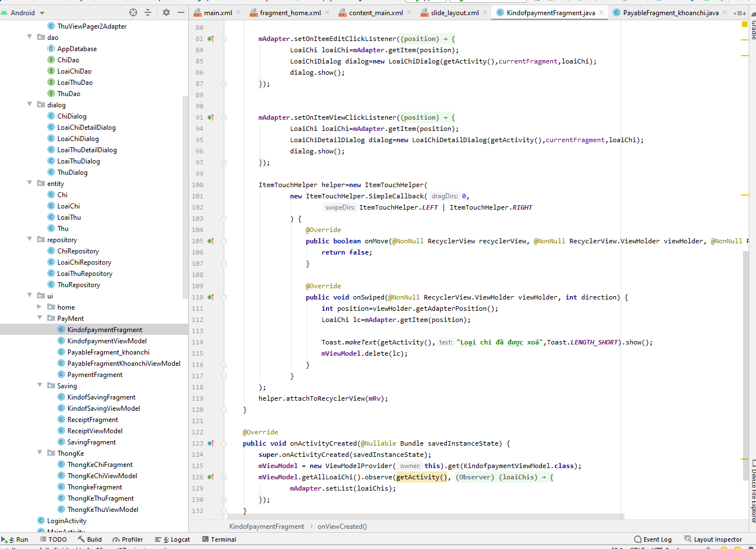Viewport: 756px width, 549px height.
Task: Click the highlighted getActivity() call on line 126
Action: [x=422, y=477]
